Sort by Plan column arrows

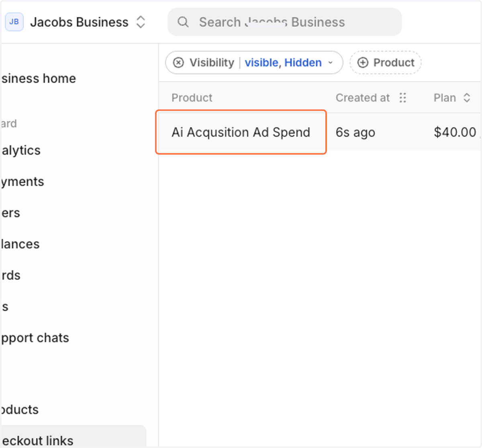pos(467,98)
